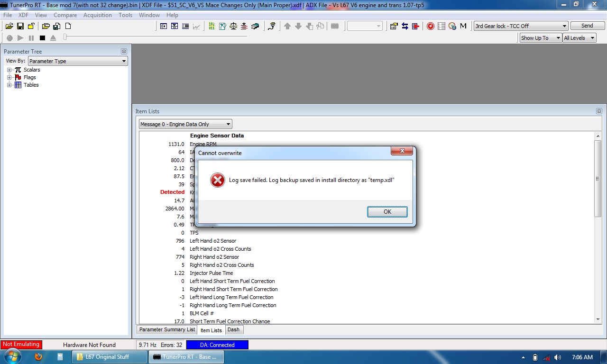Click the Save XDF double-floppy icon
Image resolution: width=607 pixels, height=364 pixels.
[57, 26]
